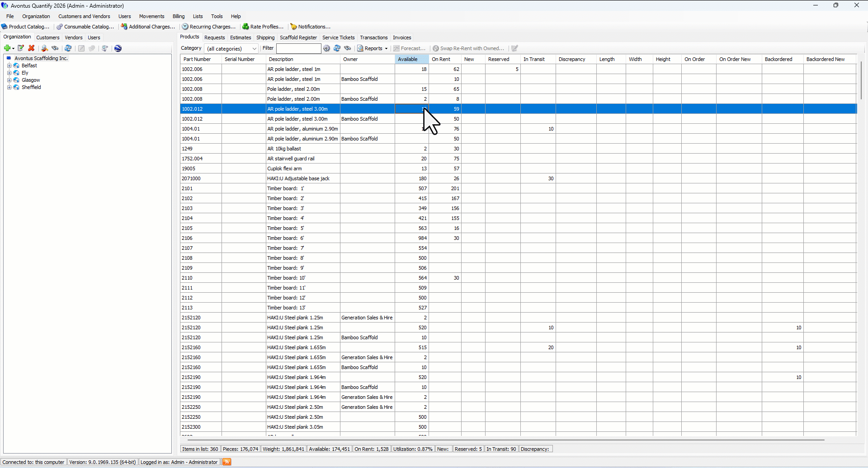The height and width of the screenshot is (468, 868).
Task: Open the dropdown arrow beside Add icon
Action: coord(13,48)
